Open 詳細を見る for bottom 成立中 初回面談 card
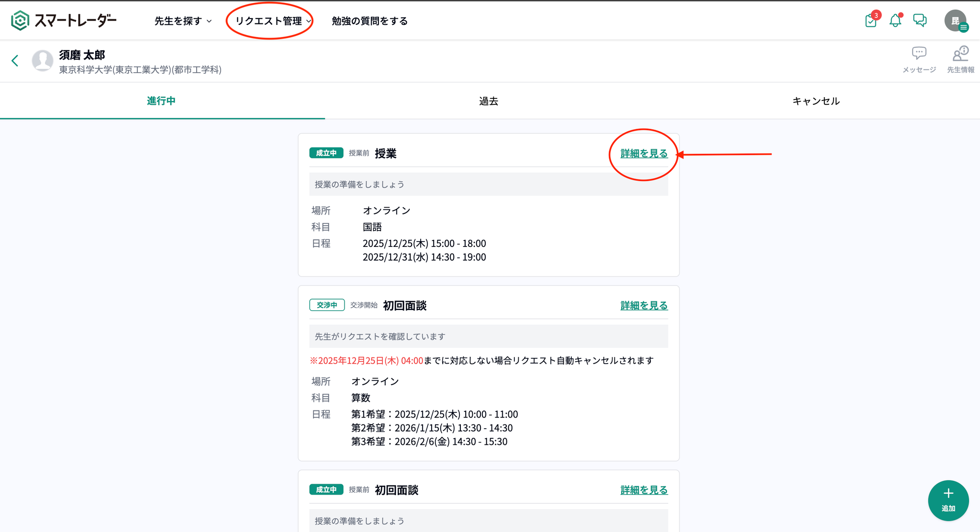The width and height of the screenshot is (980, 532). pos(644,490)
